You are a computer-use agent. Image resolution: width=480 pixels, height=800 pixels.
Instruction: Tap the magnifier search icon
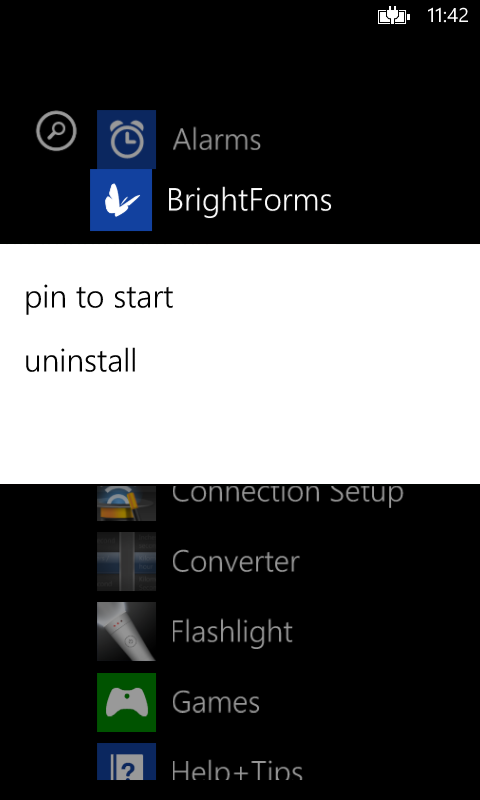click(x=56, y=131)
